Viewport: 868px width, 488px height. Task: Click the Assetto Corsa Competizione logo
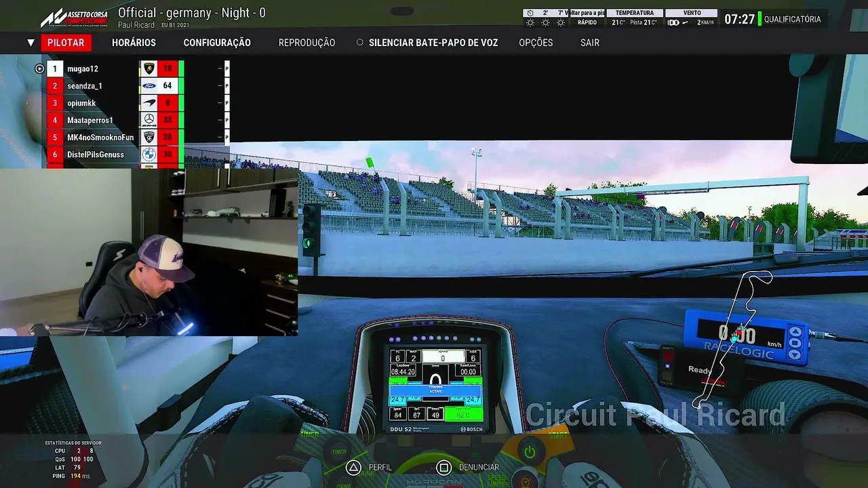tap(73, 18)
